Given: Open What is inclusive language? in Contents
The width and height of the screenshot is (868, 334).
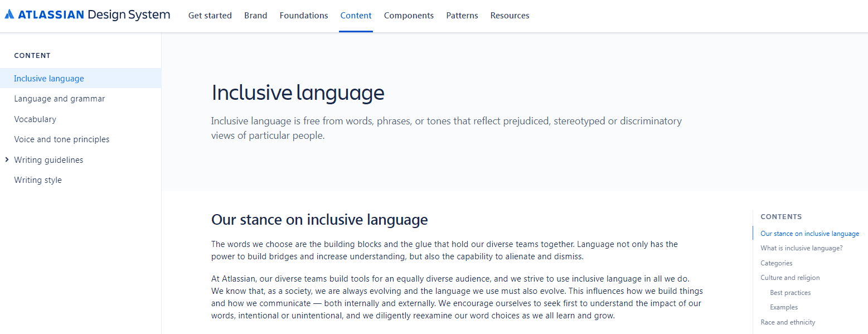Looking at the screenshot, I should coord(801,248).
